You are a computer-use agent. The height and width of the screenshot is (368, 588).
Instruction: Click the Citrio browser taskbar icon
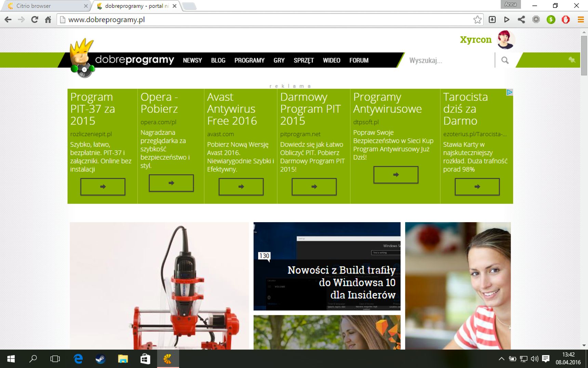[x=168, y=359]
